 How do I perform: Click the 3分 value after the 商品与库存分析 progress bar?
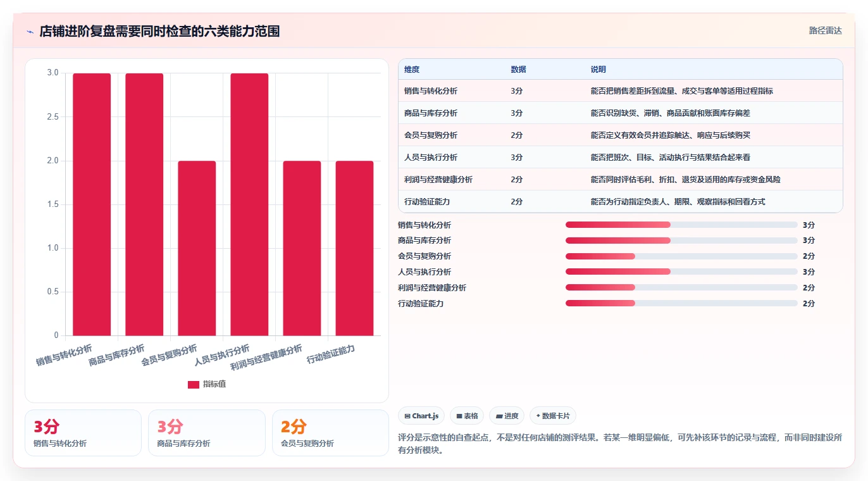click(809, 240)
